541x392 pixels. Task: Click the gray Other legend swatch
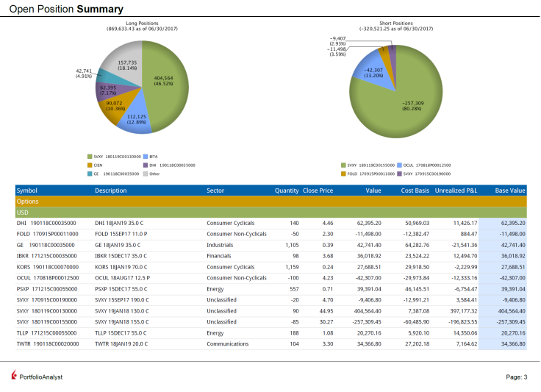tap(146, 174)
